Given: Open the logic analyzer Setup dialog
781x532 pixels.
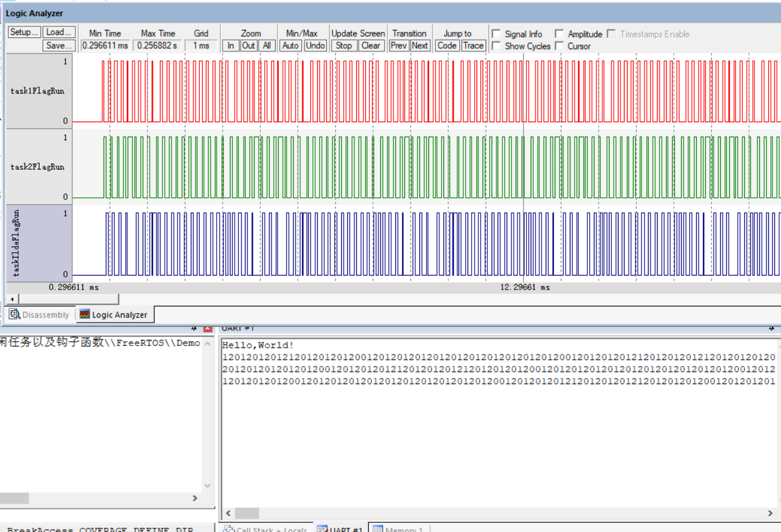Looking at the screenshot, I should (x=24, y=32).
